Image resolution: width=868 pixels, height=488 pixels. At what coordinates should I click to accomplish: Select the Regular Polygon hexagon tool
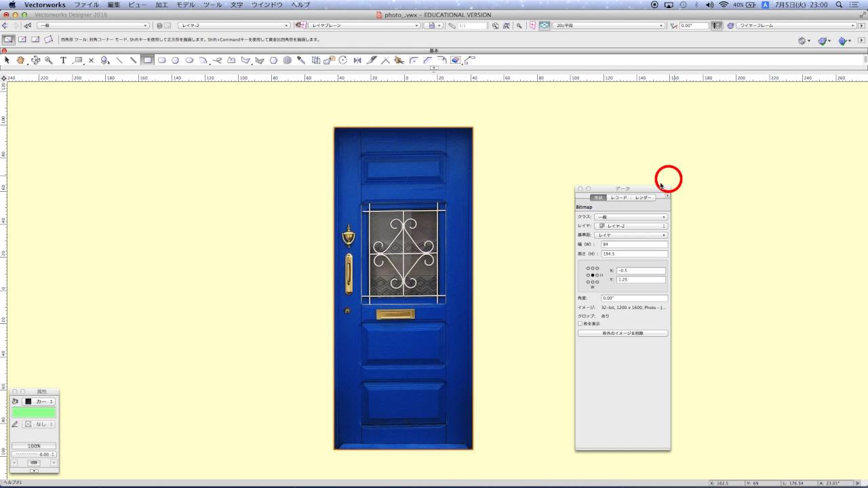point(273,60)
